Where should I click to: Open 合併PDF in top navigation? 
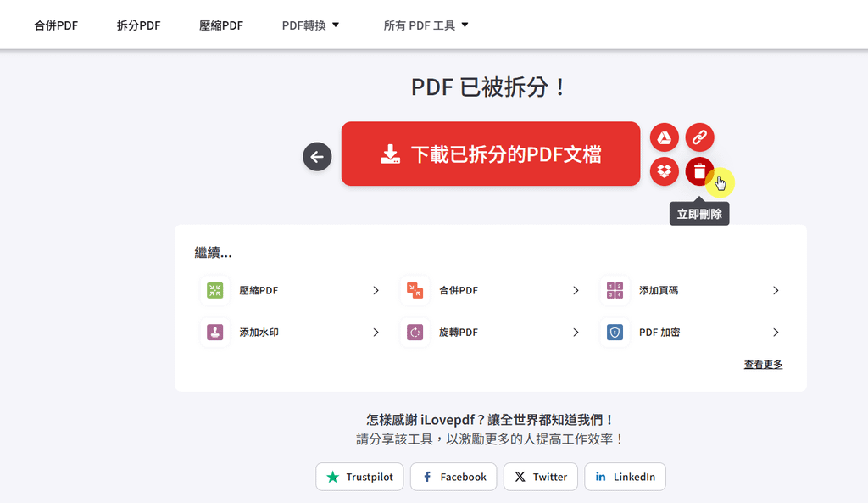56,25
